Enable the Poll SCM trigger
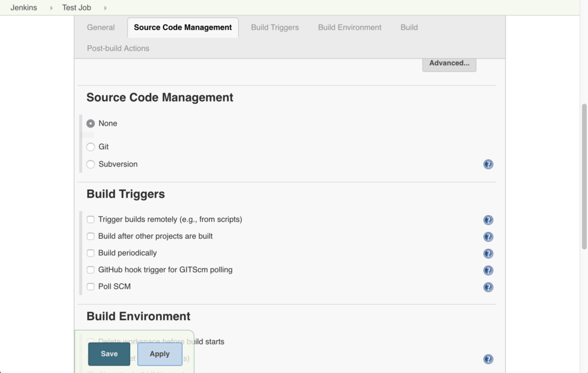588x373 pixels. coord(90,286)
